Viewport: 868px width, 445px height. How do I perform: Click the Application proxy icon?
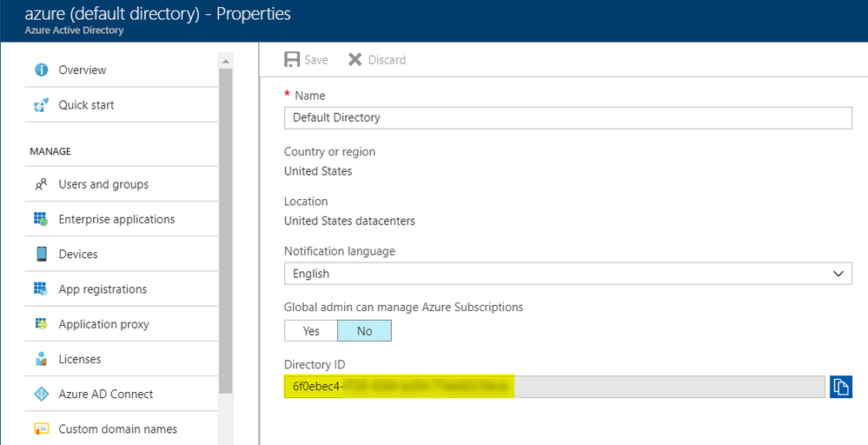(x=41, y=324)
